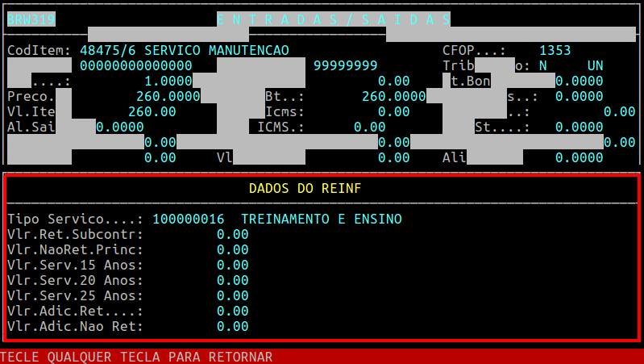Select the Preco value 260.0000
This screenshot has width=644, height=364.
pos(168,96)
